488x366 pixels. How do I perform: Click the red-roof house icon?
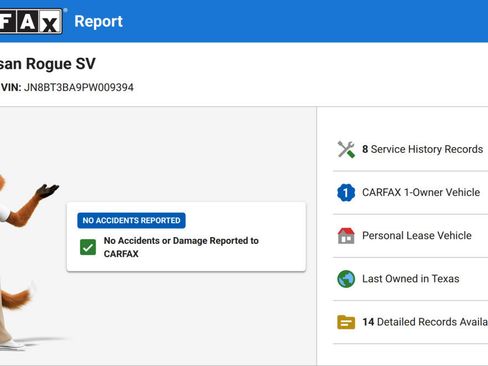click(x=346, y=236)
